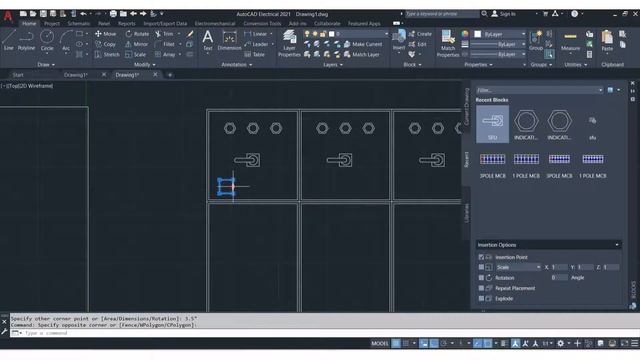The width and height of the screenshot is (640, 360).
Task: Click the layer color swatch in Layers panel
Action: [332, 34]
